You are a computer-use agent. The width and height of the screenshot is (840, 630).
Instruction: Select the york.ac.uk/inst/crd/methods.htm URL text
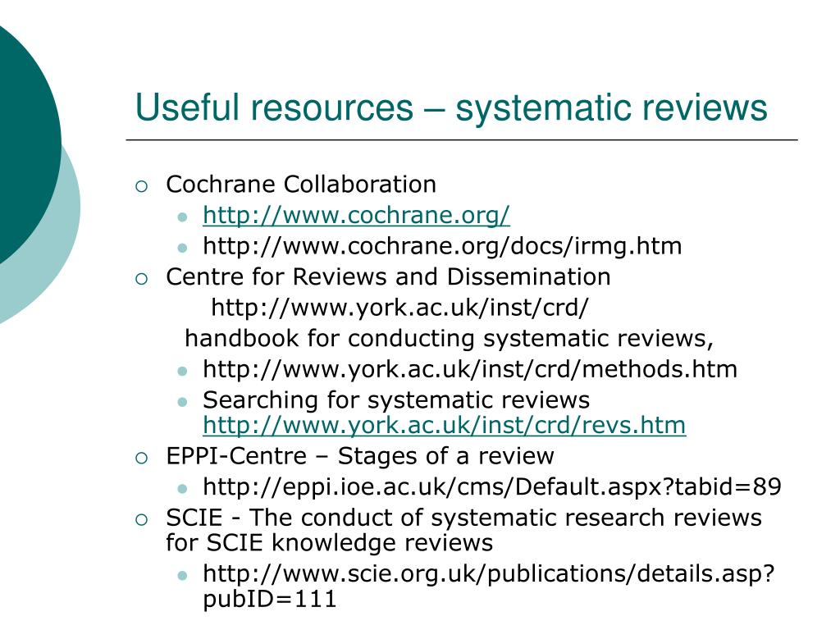[x=470, y=370]
